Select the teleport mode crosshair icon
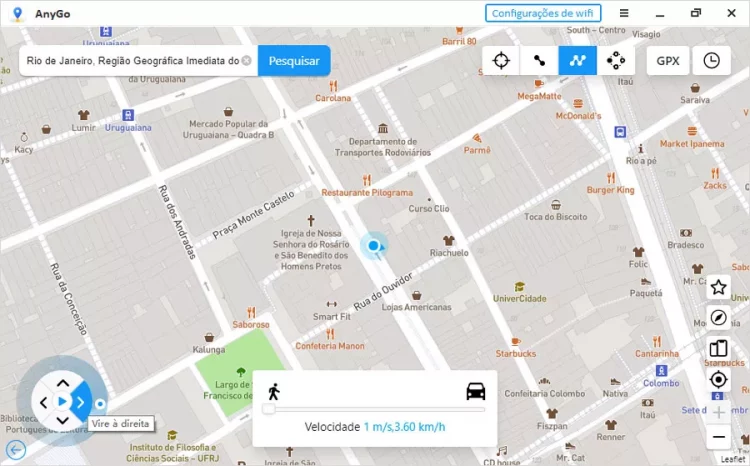This screenshot has height=466, width=750. [x=501, y=60]
